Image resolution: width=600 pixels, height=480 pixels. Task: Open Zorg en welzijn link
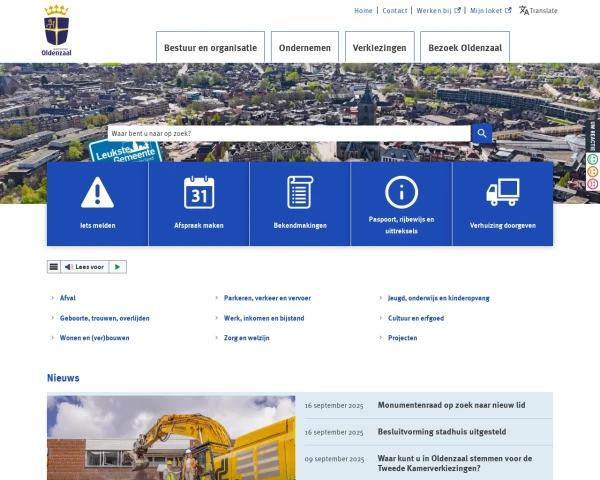(246, 338)
